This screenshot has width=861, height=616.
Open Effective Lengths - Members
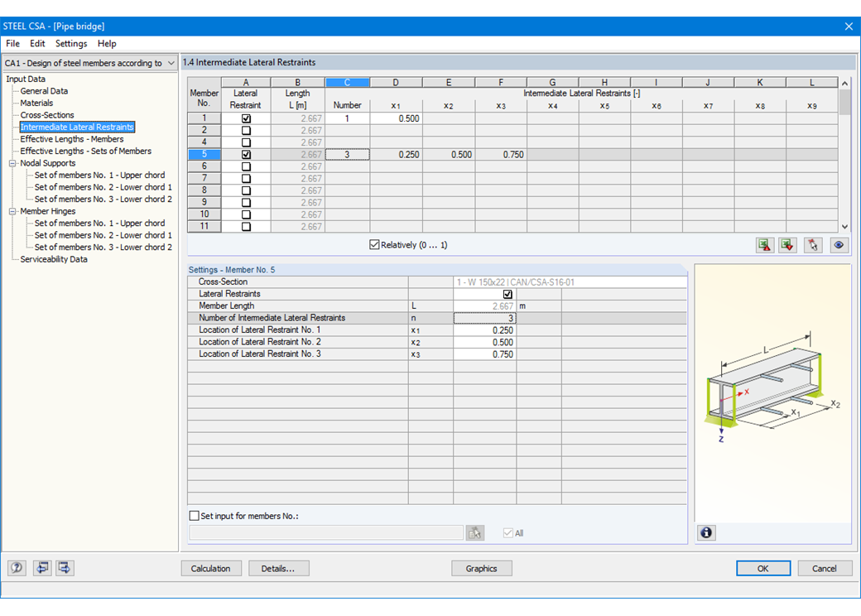coord(72,139)
